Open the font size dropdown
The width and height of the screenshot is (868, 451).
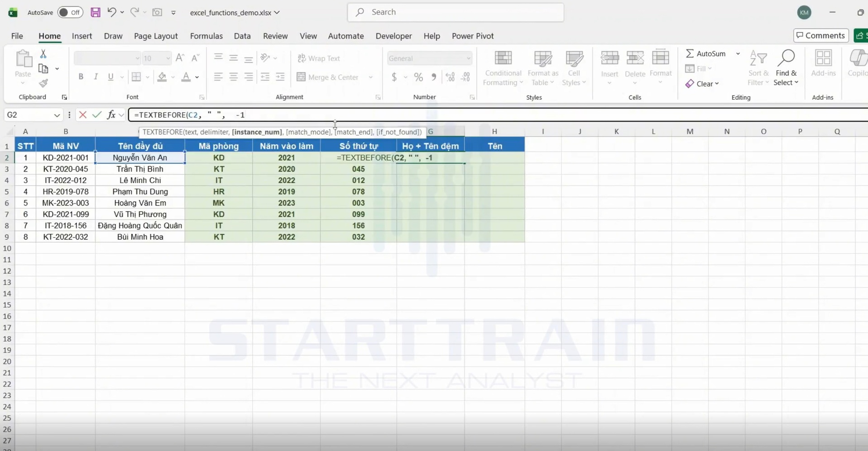[x=168, y=58]
